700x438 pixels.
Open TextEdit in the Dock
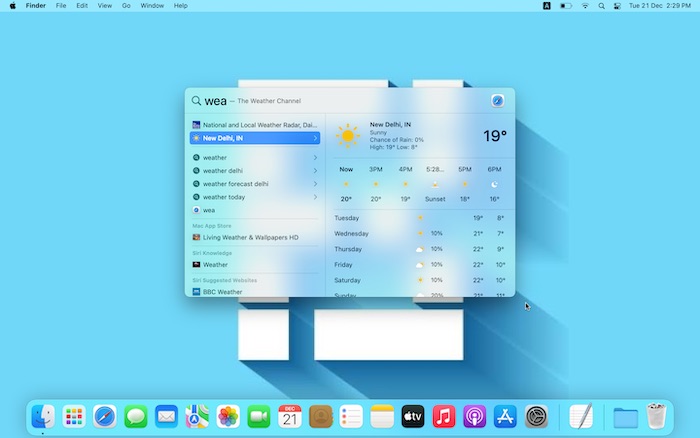pos(581,417)
